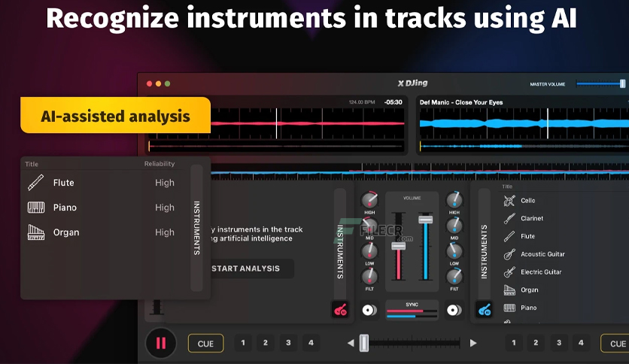Click the right deck CUE button
The width and height of the screenshot is (629, 364).
tap(615, 344)
